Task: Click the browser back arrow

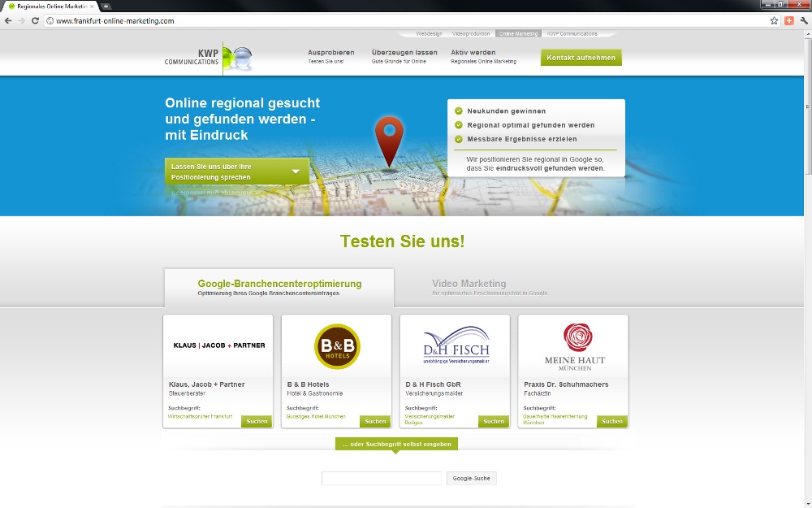Action: tap(9, 20)
